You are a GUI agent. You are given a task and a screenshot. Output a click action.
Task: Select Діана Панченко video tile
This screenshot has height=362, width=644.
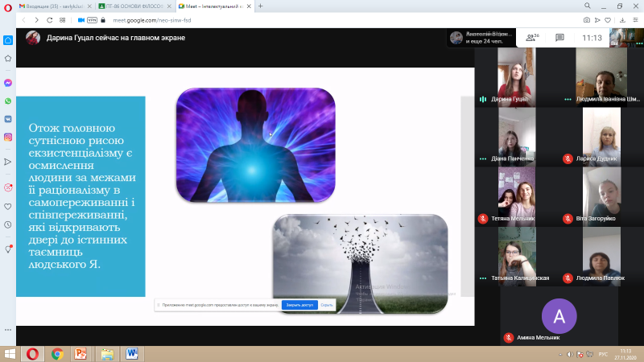tap(516, 137)
